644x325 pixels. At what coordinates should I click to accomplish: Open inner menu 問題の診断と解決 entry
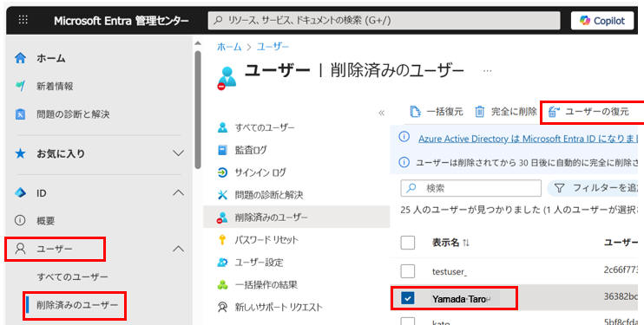point(269,195)
